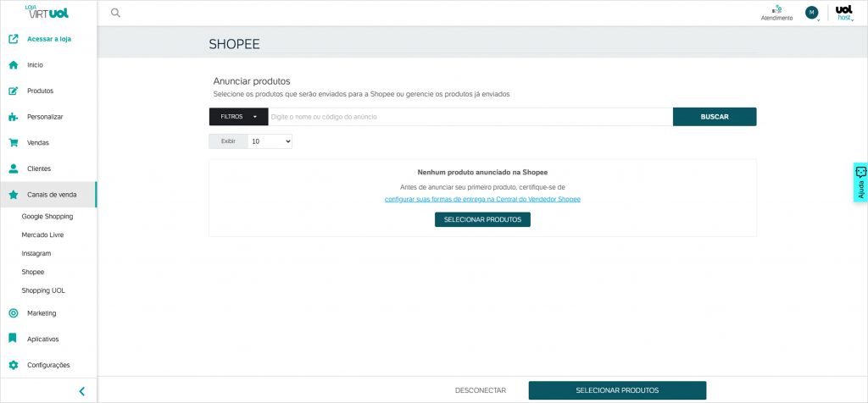Click the Início home icon
This screenshot has height=403, width=868.
pyautogui.click(x=14, y=65)
